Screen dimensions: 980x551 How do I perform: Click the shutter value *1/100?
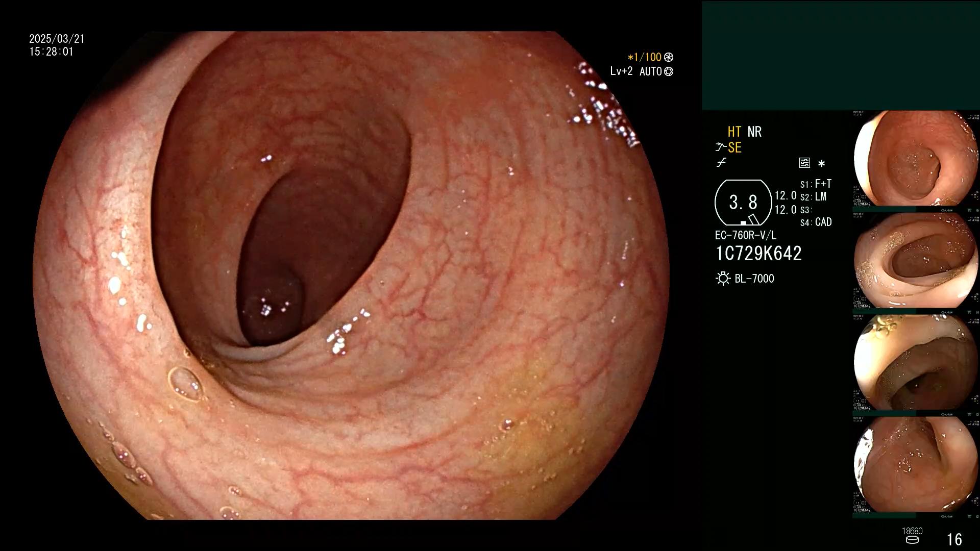(644, 58)
